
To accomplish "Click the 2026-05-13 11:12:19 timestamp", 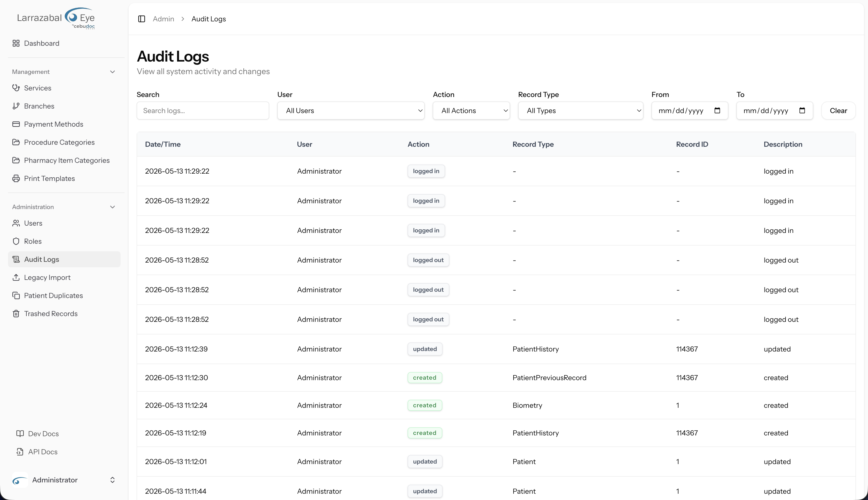I will click(x=175, y=433).
